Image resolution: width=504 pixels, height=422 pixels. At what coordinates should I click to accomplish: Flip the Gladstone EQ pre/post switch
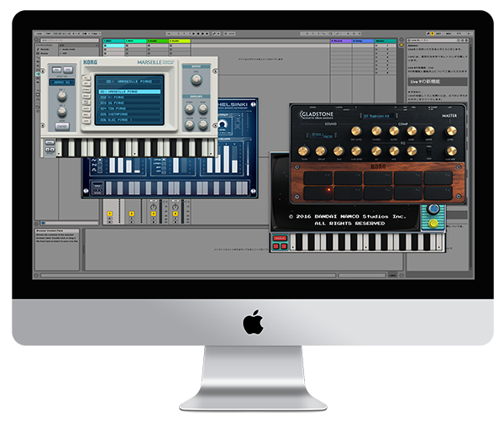coord(428,151)
